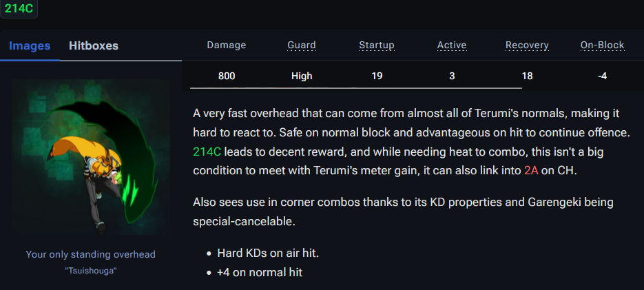
Task: Open the green 214C link in description
Action: tap(209, 151)
